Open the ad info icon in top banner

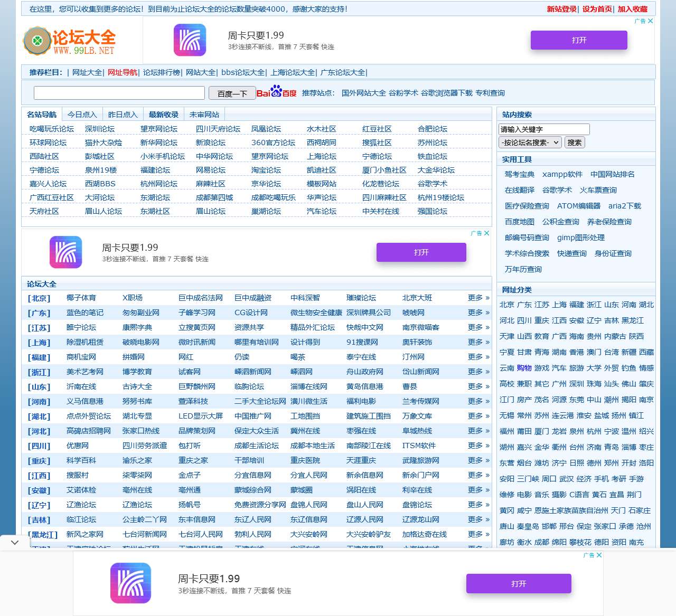[x=640, y=21]
